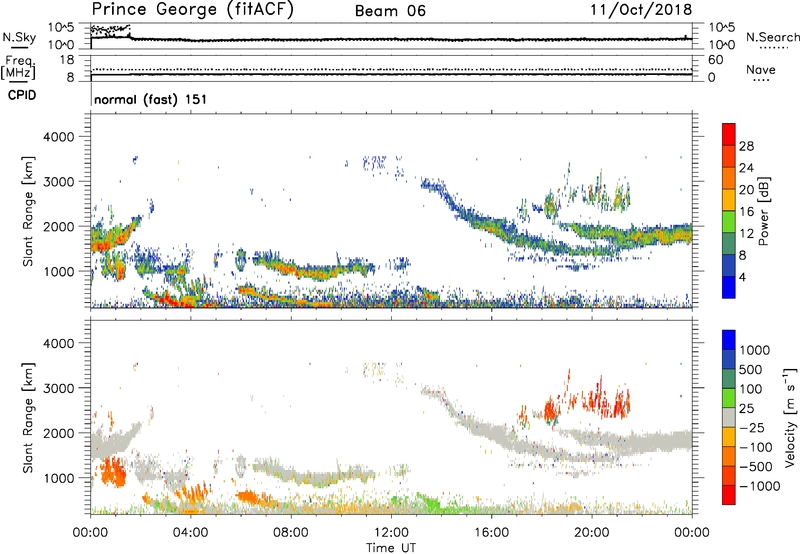Click the blue bottom segment of Power colorbar
The width and height of the screenshot is (800, 554).
[x=729, y=287]
